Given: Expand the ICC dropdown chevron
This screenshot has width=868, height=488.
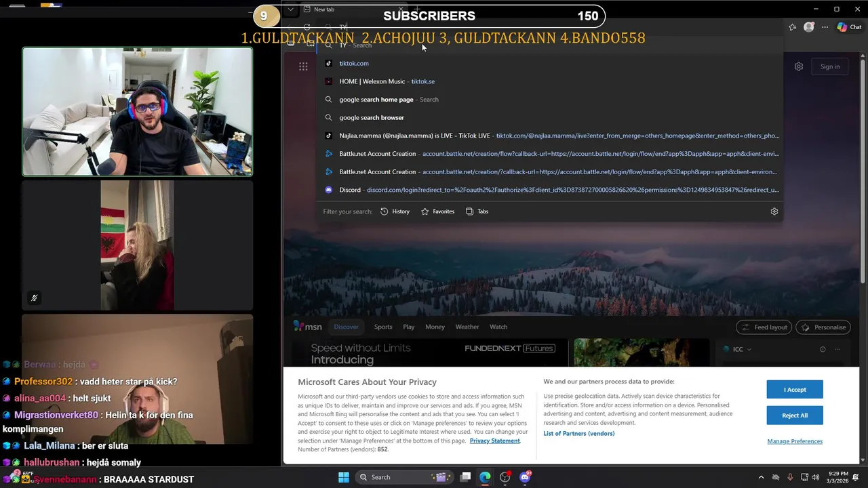Looking at the screenshot, I should tap(749, 350).
